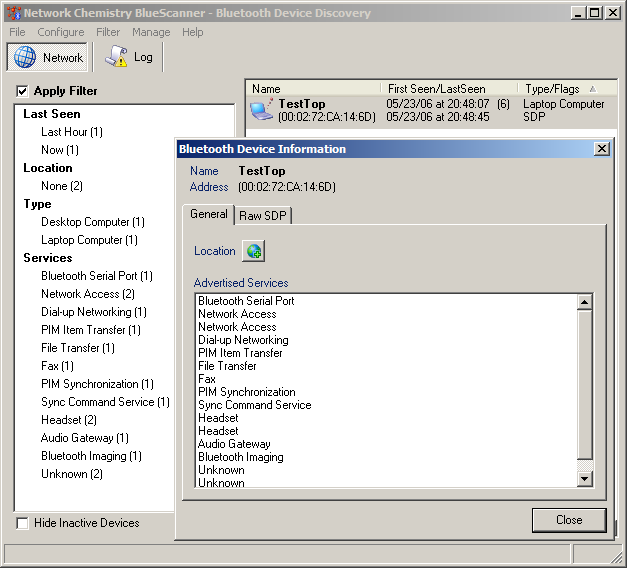This screenshot has height=568, width=627.
Task: Filter by location None (2)
Action: 62,186
